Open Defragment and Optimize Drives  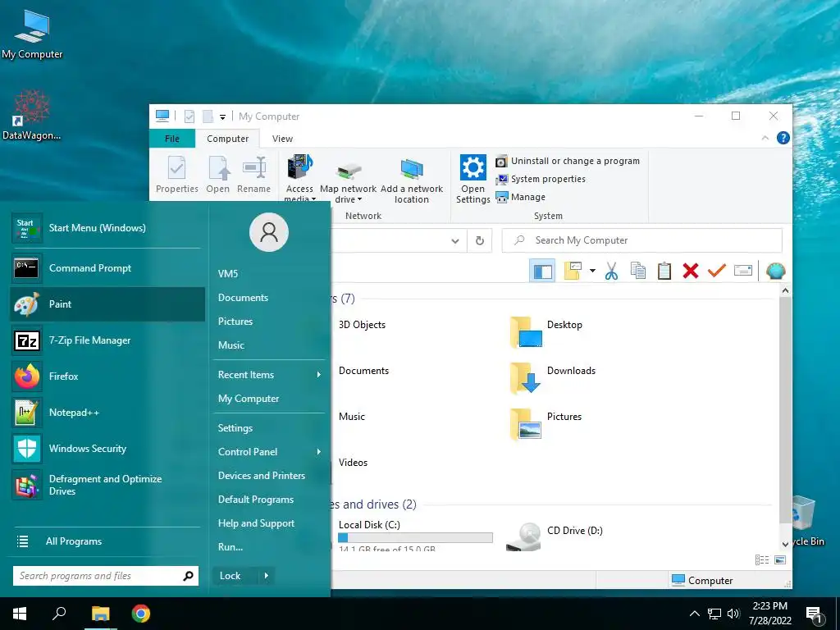coord(107,485)
